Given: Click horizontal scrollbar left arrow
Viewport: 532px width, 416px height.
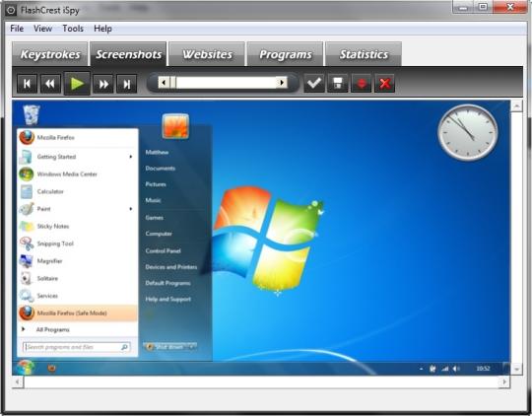Looking at the screenshot, I should (18, 382).
